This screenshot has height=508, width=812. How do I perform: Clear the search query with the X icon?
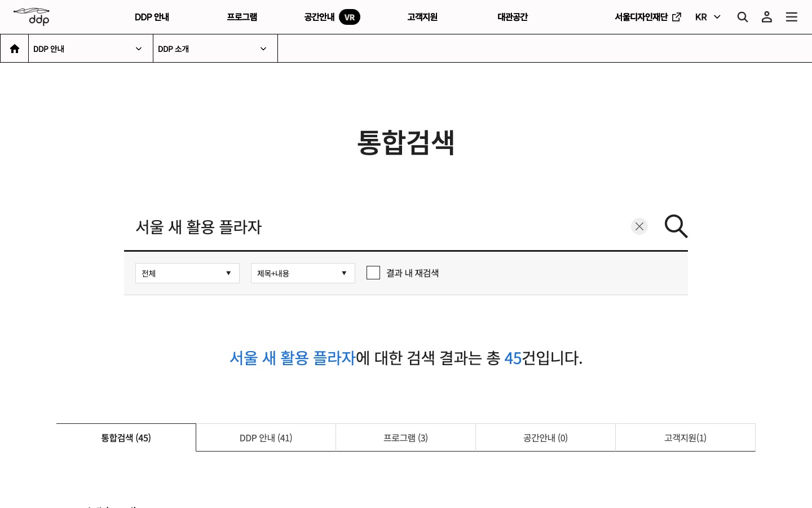coord(639,226)
